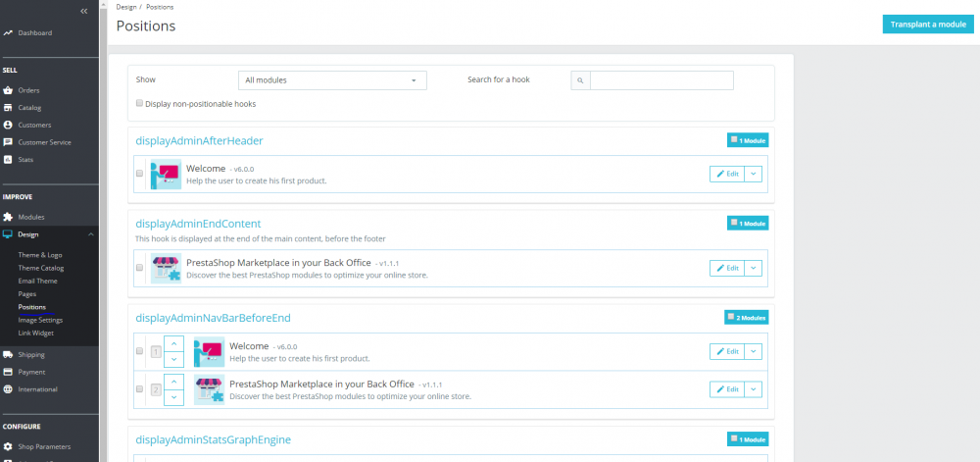Click the 'Positions' page heading text

[146, 26]
